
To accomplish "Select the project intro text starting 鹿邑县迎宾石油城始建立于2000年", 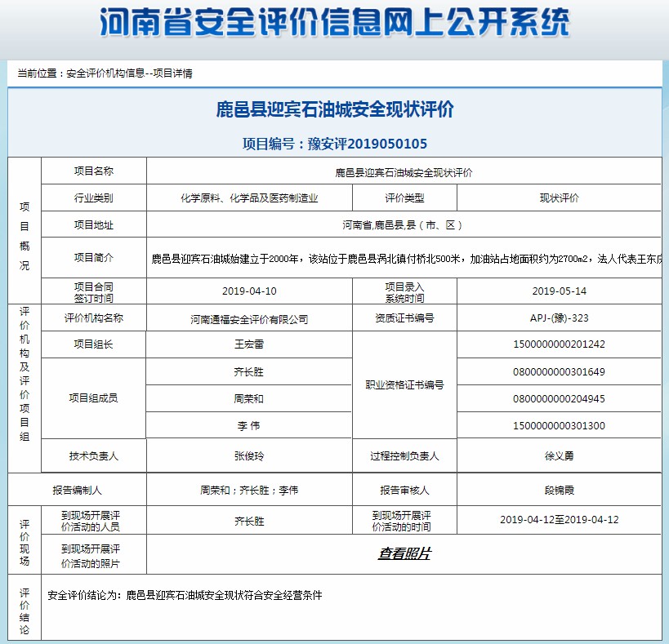I will click(x=407, y=259).
